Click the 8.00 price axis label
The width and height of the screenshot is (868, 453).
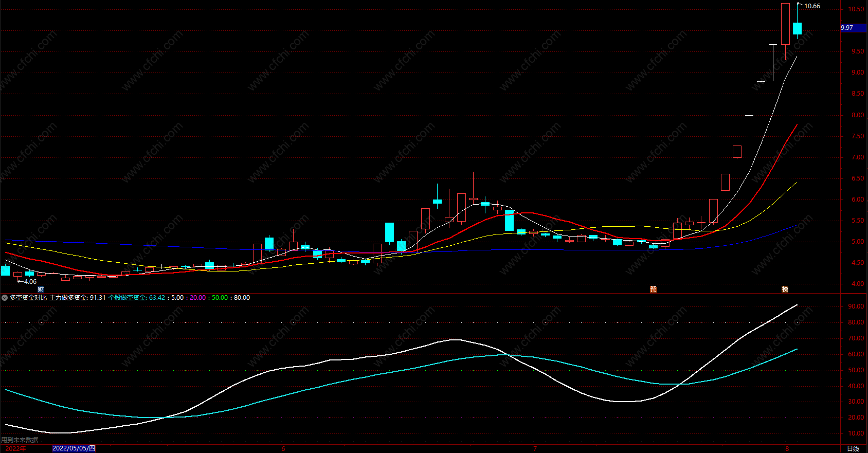point(858,115)
